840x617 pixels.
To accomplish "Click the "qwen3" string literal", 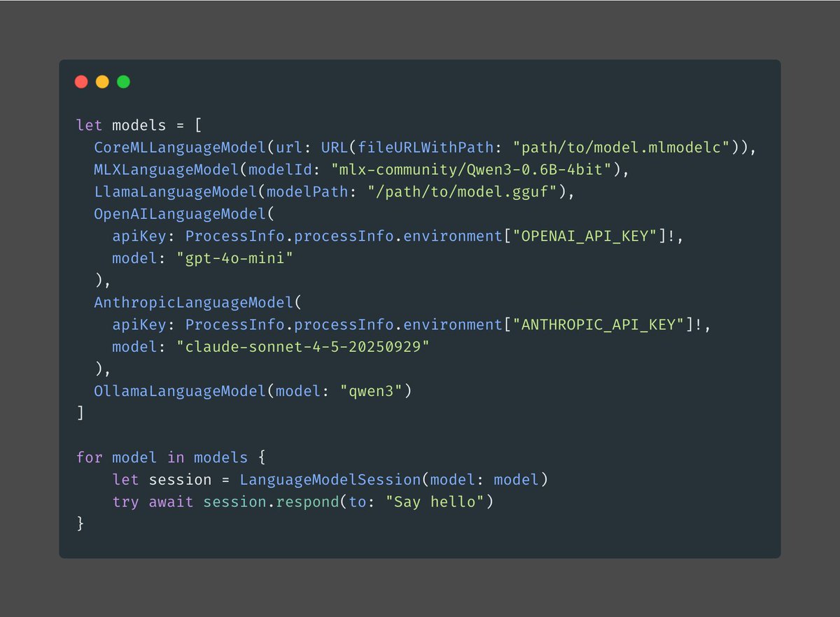I will point(372,392).
